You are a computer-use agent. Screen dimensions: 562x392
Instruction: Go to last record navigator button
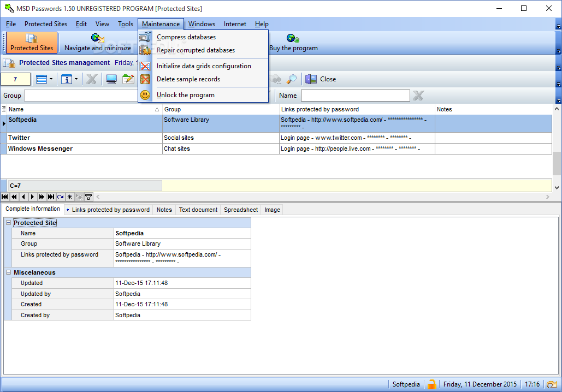(x=51, y=197)
